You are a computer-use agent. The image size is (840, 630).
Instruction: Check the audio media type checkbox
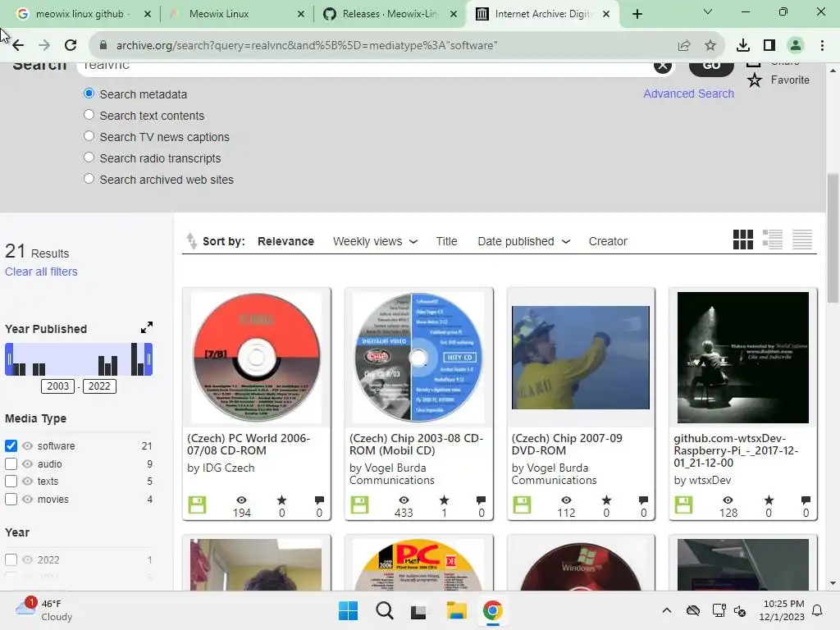coord(11,464)
